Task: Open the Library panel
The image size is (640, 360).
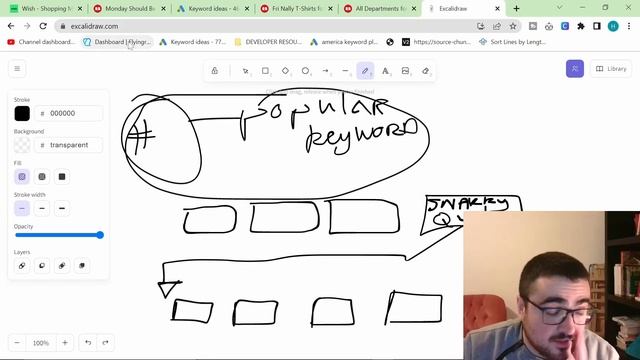Action: (611, 69)
